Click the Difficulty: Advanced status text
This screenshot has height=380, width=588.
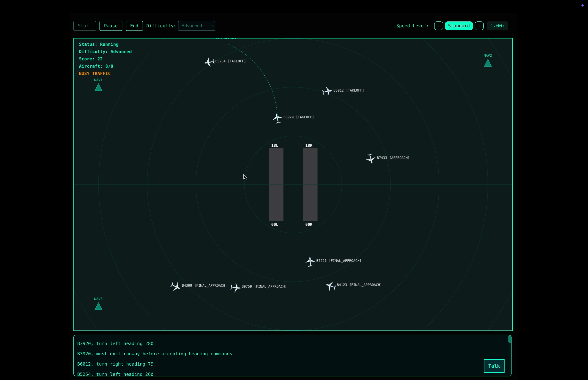tap(105, 52)
